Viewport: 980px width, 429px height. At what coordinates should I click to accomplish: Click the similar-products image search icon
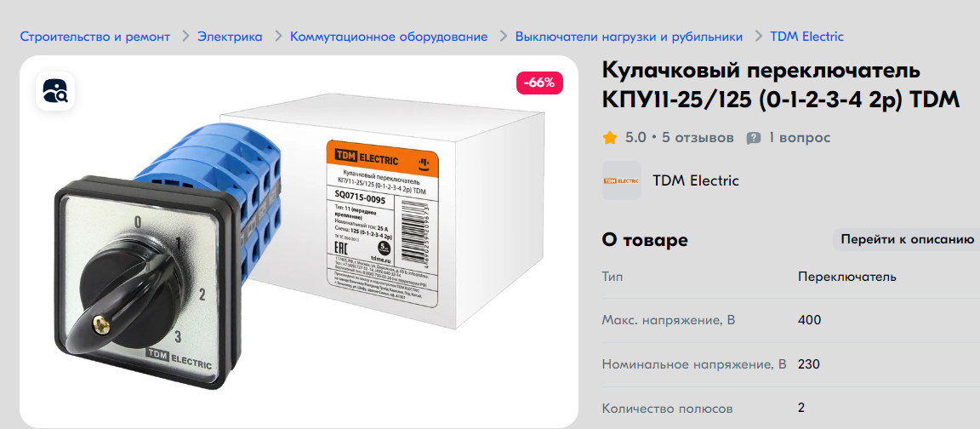(55, 91)
